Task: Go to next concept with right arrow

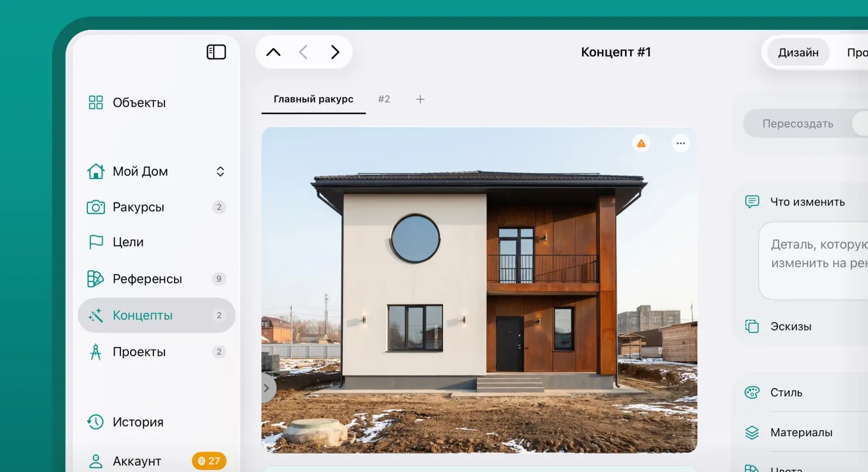Action: point(335,52)
